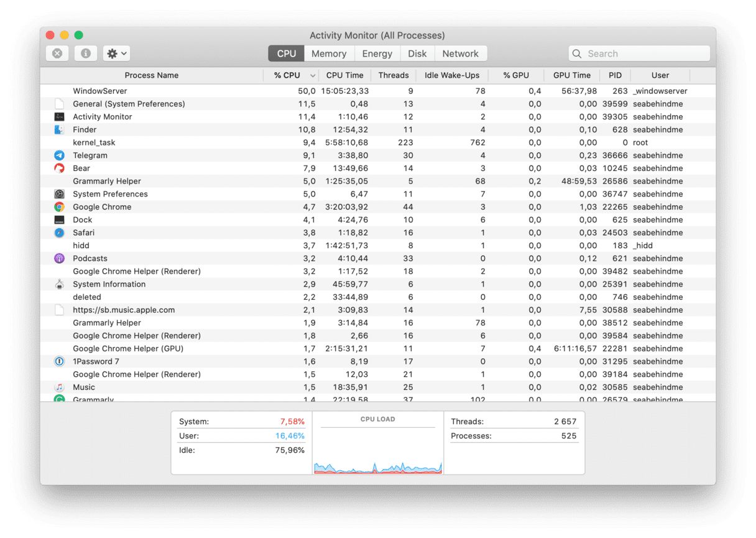Sort by CPU Time column header

[x=345, y=75]
